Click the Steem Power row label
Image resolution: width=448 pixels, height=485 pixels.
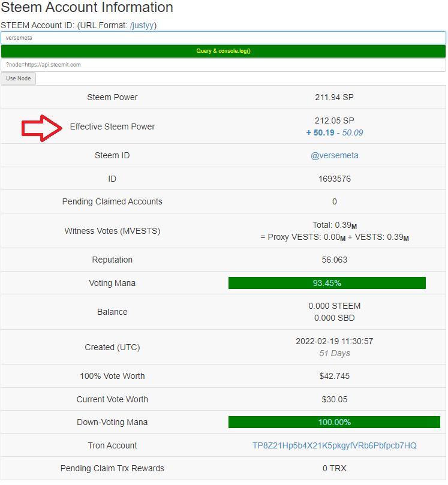pos(112,98)
